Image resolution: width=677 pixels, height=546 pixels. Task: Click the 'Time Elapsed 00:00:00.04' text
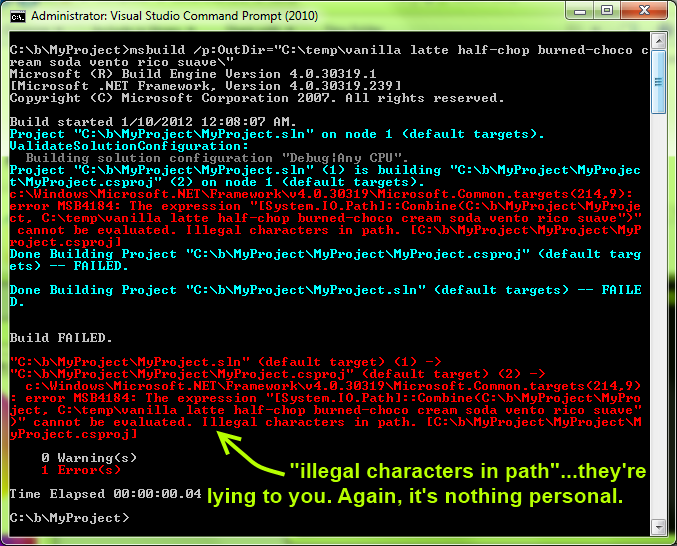point(105,494)
